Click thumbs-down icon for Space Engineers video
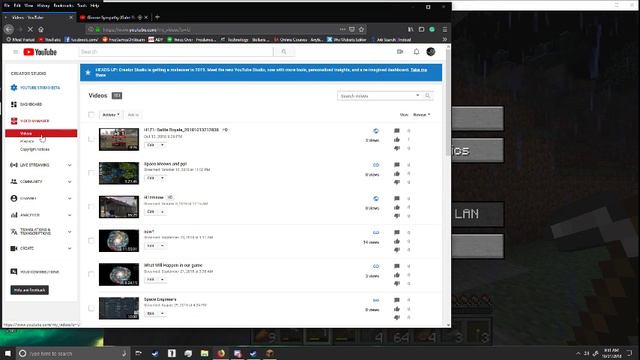 pos(397,317)
